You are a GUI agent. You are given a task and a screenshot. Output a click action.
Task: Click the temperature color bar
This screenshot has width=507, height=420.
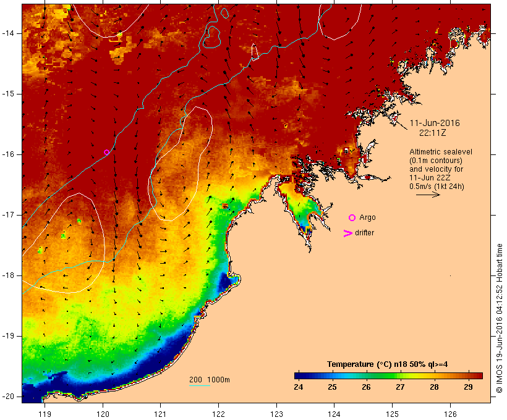point(388,376)
